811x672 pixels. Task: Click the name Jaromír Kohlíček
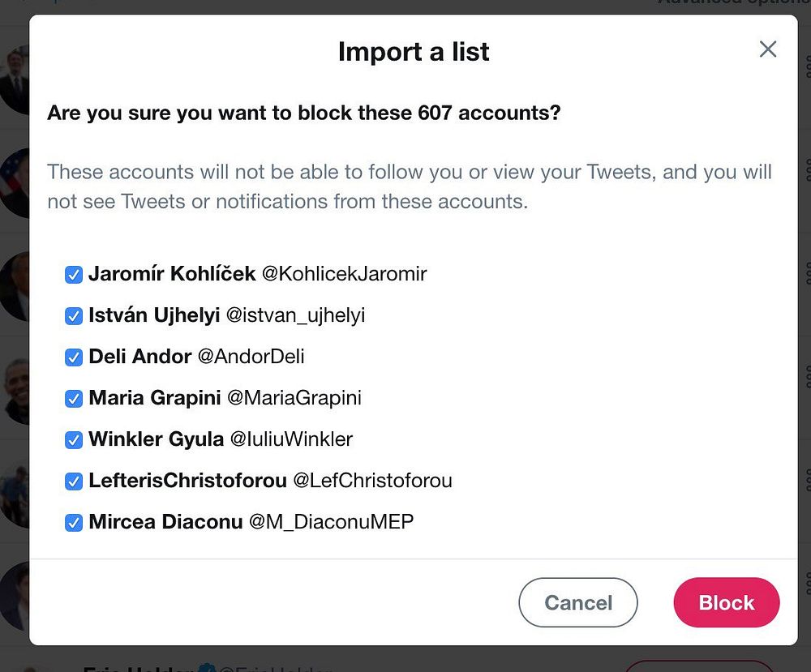pyautogui.click(x=172, y=274)
